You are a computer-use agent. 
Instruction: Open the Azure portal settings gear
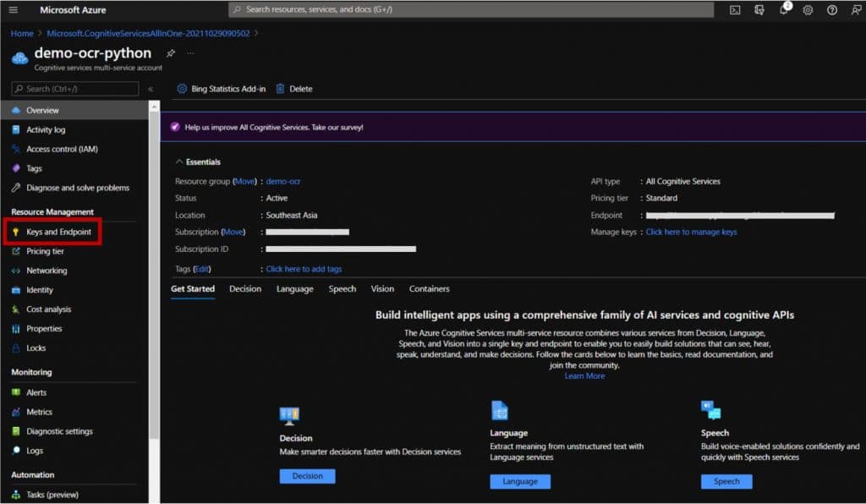808,10
